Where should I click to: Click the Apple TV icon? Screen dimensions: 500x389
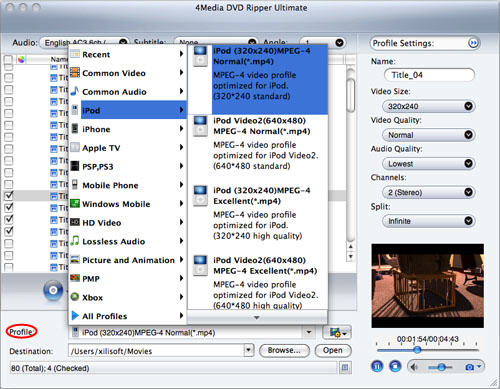tap(75, 147)
